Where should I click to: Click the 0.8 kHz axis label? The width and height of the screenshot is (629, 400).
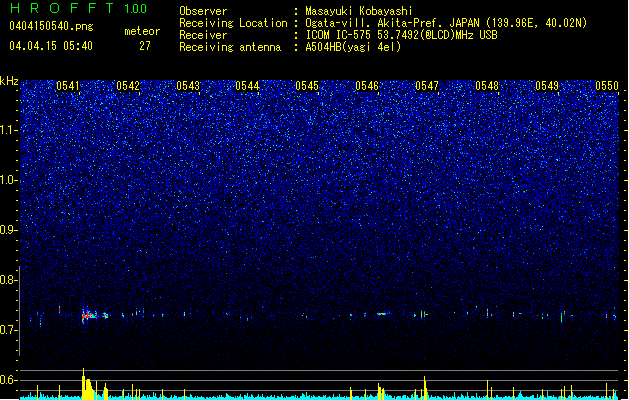8,280
